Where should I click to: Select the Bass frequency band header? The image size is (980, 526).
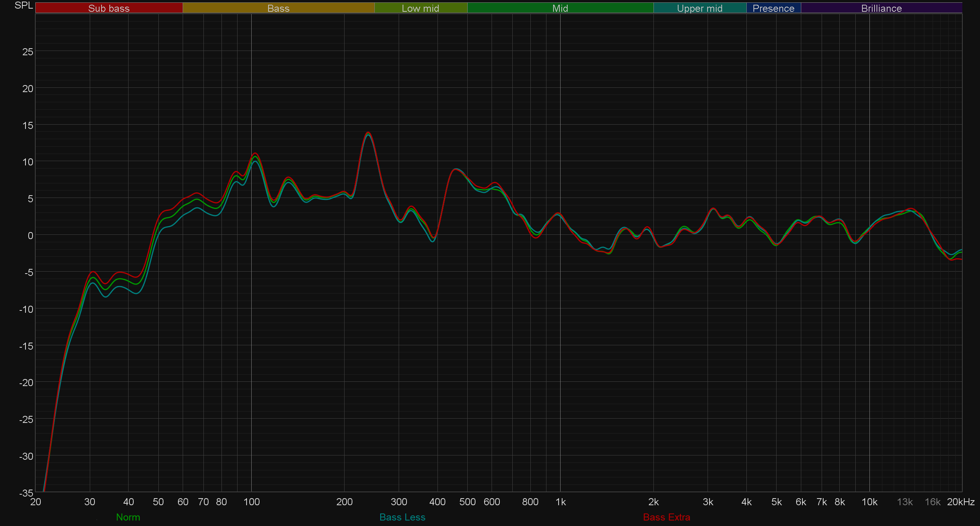click(x=278, y=8)
